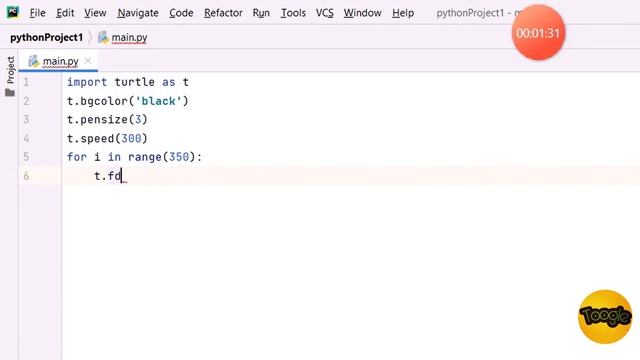Image resolution: width=640 pixels, height=360 pixels.
Task: Open the VCS menu
Action: [324, 13]
